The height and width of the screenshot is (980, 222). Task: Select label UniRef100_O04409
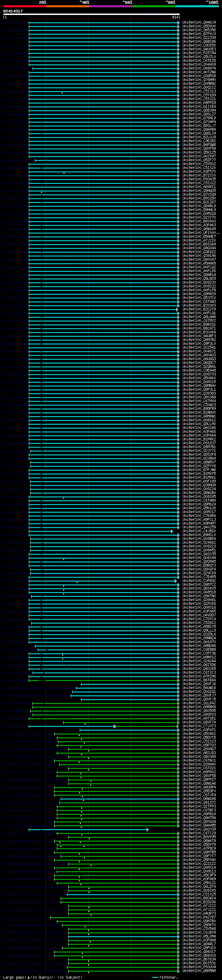(199, 64)
